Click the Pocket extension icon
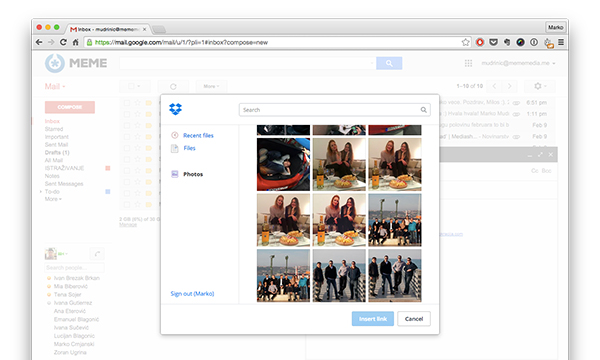The image size is (600, 360). (494, 42)
